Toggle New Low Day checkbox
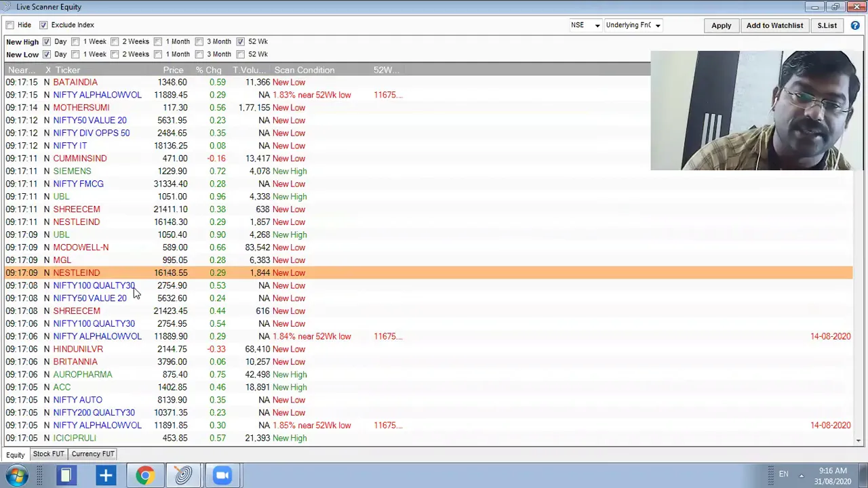Image resolution: width=868 pixels, height=488 pixels. point(47,54)
